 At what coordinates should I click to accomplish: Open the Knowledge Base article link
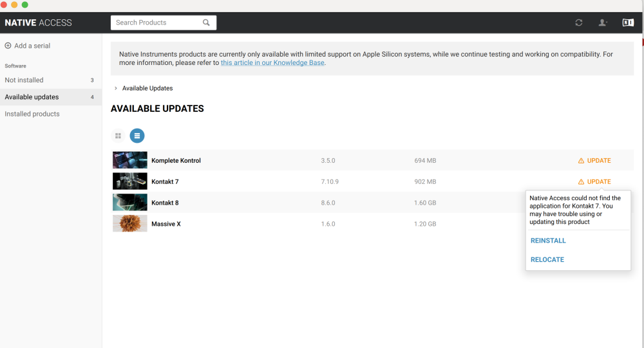pos(272,63)
